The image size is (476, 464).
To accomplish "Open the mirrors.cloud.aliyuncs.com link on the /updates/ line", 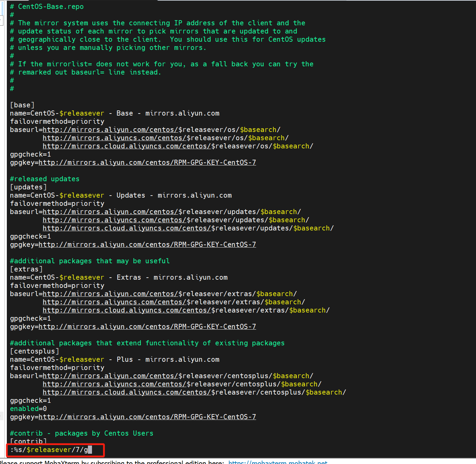I will pyautogui.click(x=127, y=228).
